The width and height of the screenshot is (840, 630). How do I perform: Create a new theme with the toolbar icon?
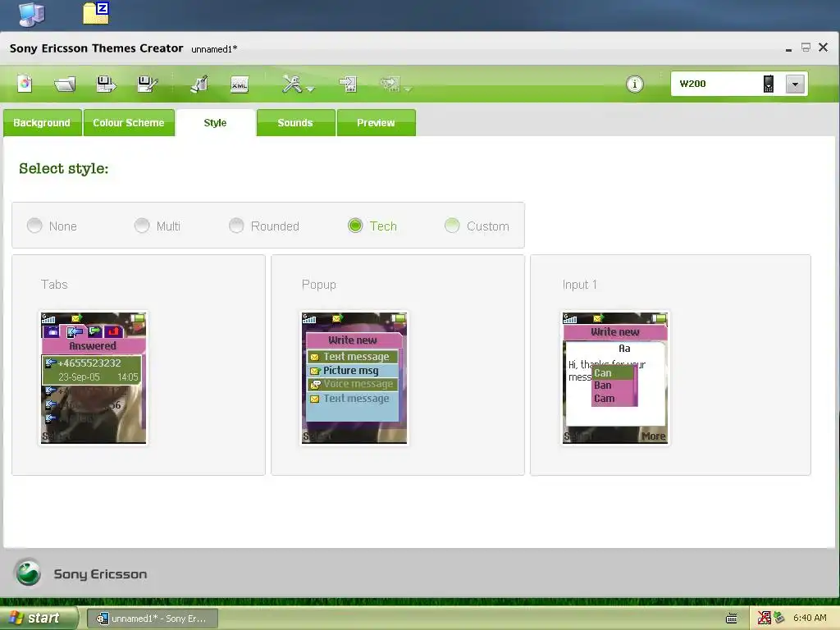[25, 84]
